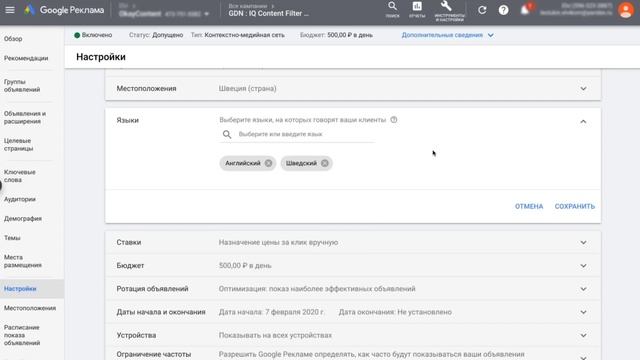Viewport: 640px width, 360px height.
Task: Expand the Ставки settings row
Action: pyautogui.click(x=583, y=242)
